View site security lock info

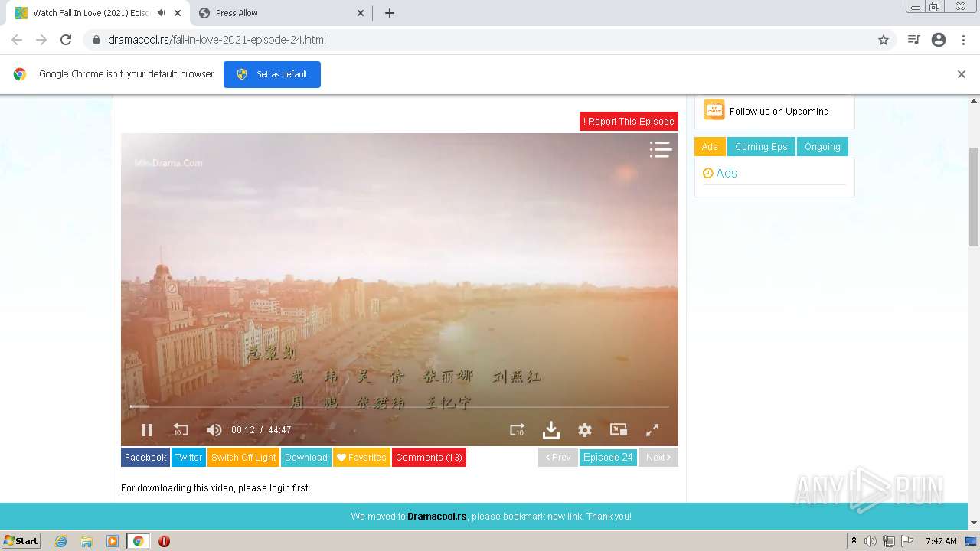(x=96, y=40)
